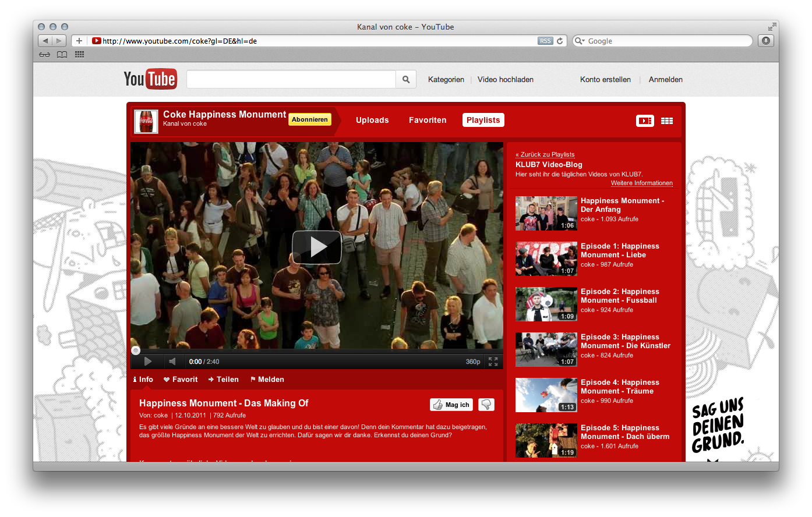The height and width of the screenshot is (517, 812).
Task: Click title Episode 2: Happiness Monument - Fussball
Action: coord(620,296)
